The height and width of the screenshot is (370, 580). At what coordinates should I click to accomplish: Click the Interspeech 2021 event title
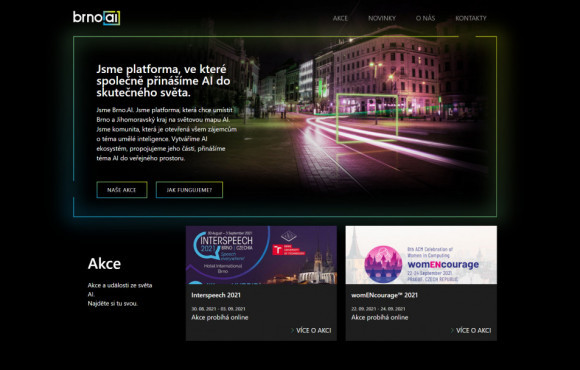tap(216, 295)
